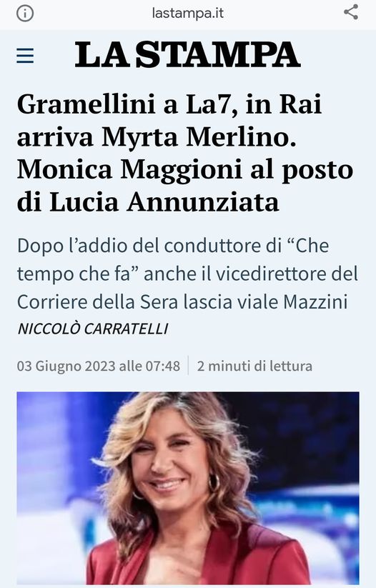The width and height of the screenshot is (376, 588).
Task: Click the quoted 'Che tempo che fa' text
Action: [173, 260]
